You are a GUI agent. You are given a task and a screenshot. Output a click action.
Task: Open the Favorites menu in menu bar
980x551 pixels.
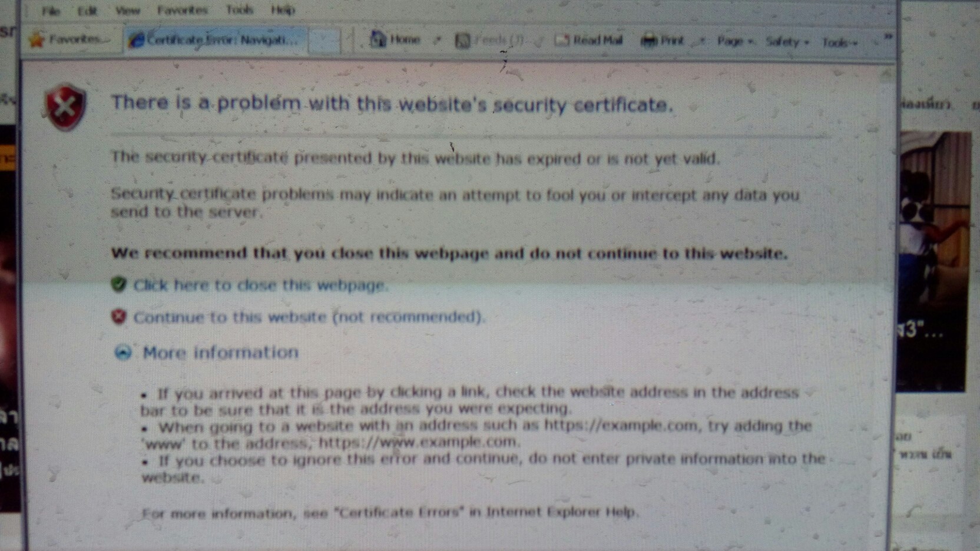coord(182,10)
